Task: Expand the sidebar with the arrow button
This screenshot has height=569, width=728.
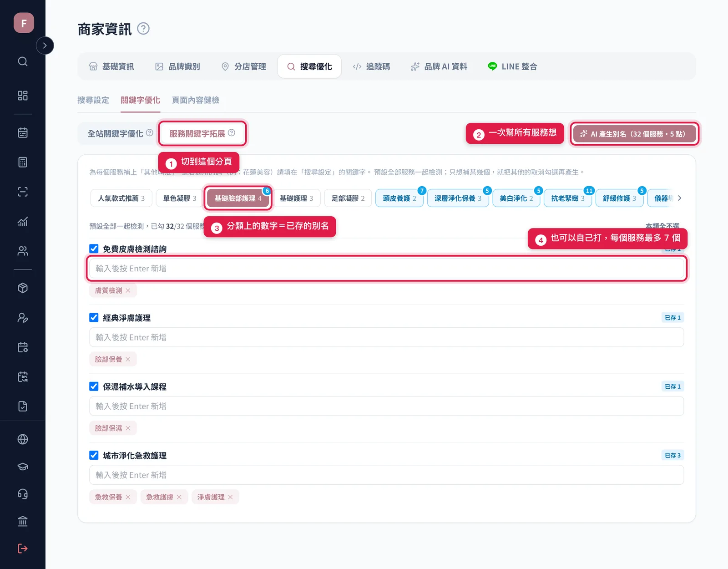Action: [45, 46]
